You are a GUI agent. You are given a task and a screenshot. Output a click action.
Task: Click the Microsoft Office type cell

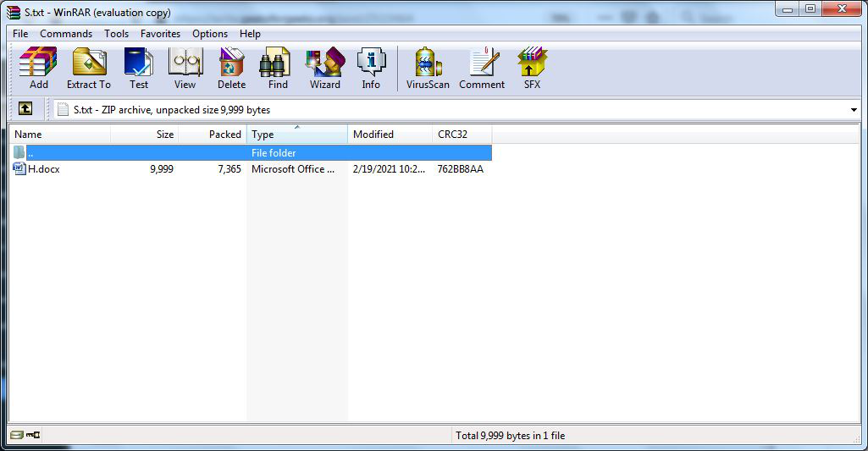coord(293,168)
